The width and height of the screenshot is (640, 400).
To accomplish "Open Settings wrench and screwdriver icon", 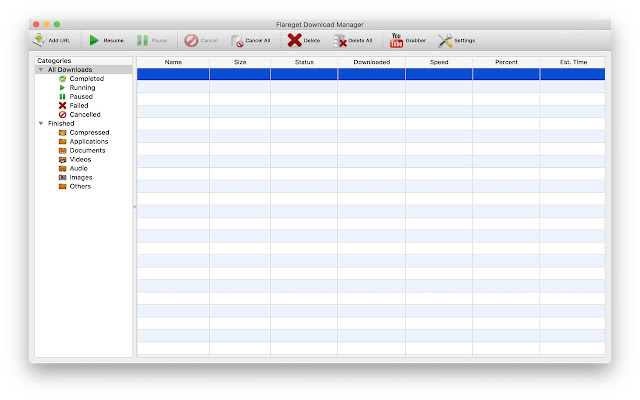I will click(445, 40).
